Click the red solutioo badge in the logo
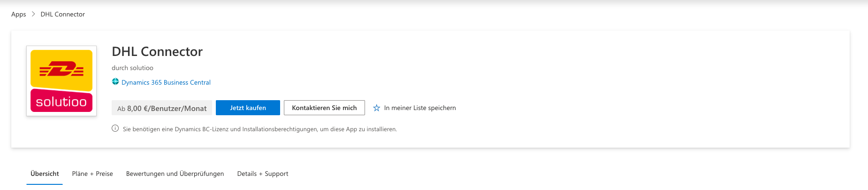The image size is (868, 190). pyautogui.click(x=61, y=102)
